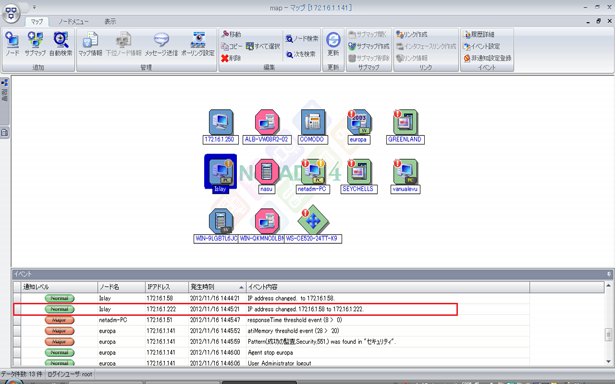Click the 移動 move tool

[231, 35]
